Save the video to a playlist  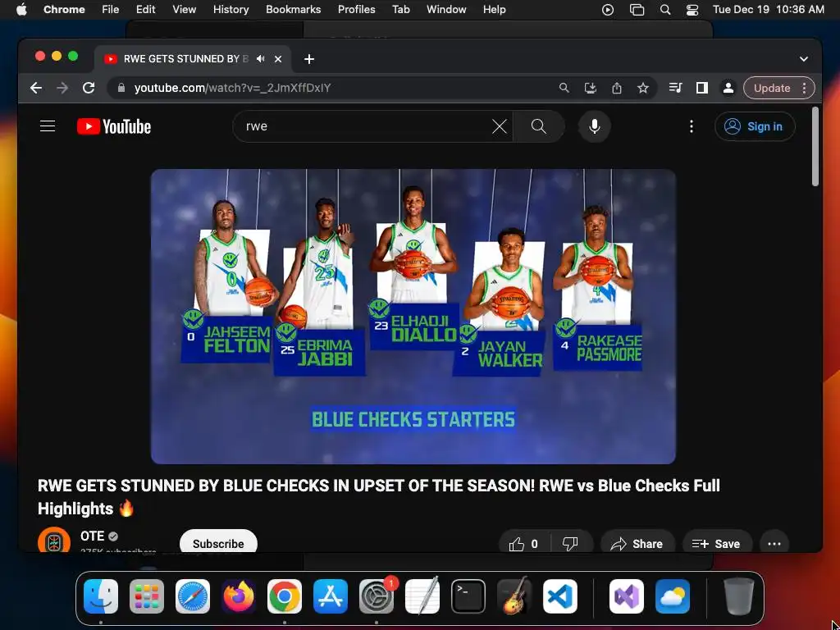click(x=716, y=544)
